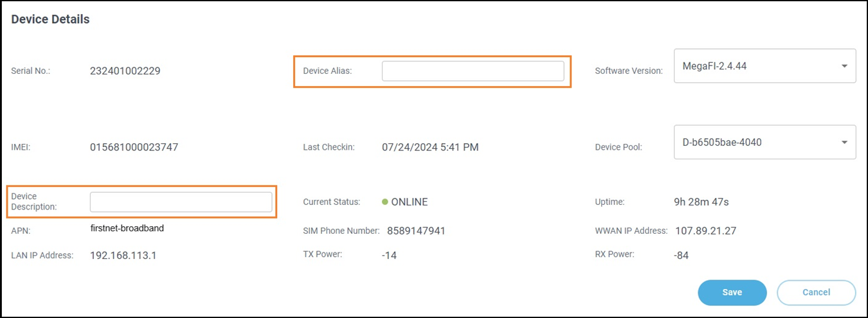Click the ONLINE status text

pos(410,202)
